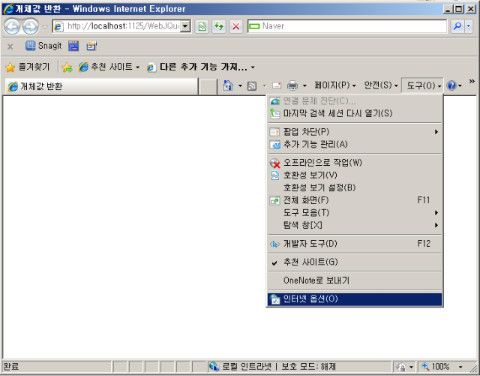
Task: Click the Back navigation arrow button
Action: coord(12,26)
